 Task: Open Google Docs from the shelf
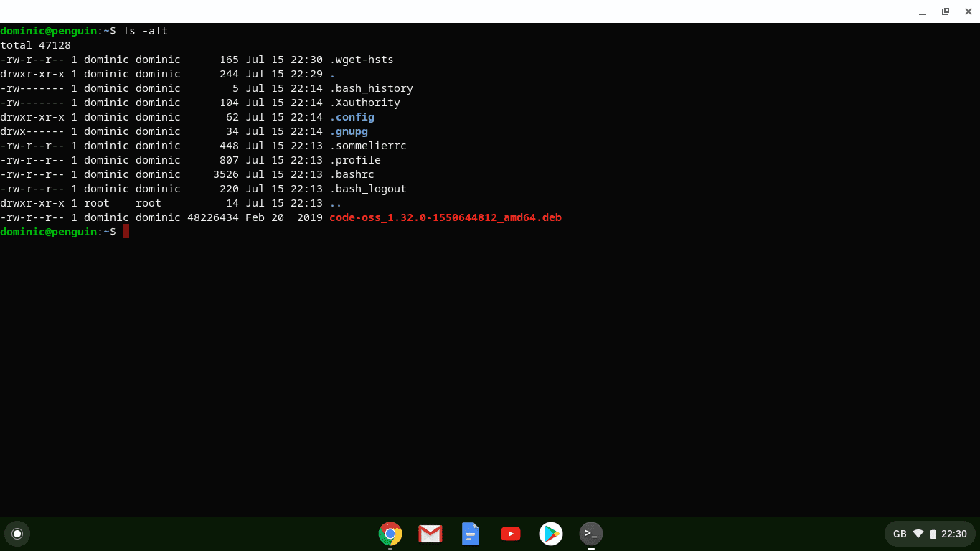470,534
